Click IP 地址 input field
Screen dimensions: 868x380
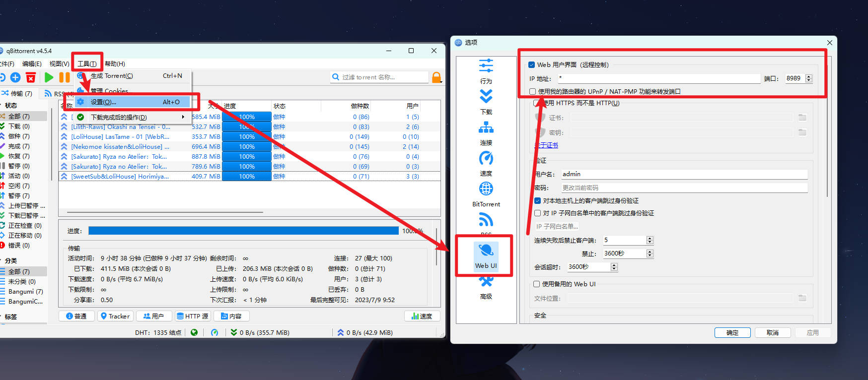pos(659,78)
